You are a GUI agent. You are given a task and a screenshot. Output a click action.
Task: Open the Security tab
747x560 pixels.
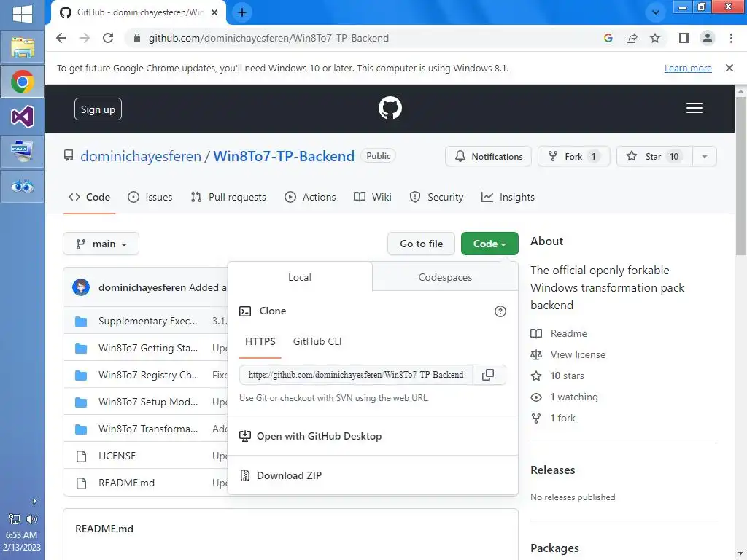coord(436,197)
